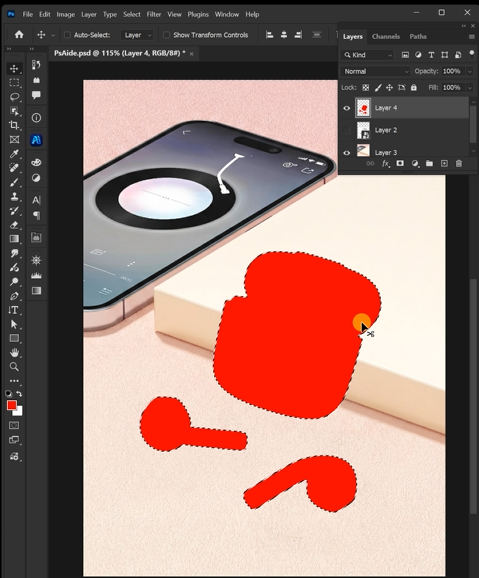Image resolution: width=479 pixels, height=578 pixels.
Task: Open the Edit Toolbar three-dots menu
Action: pyautogui.click(x=14, y=381)
